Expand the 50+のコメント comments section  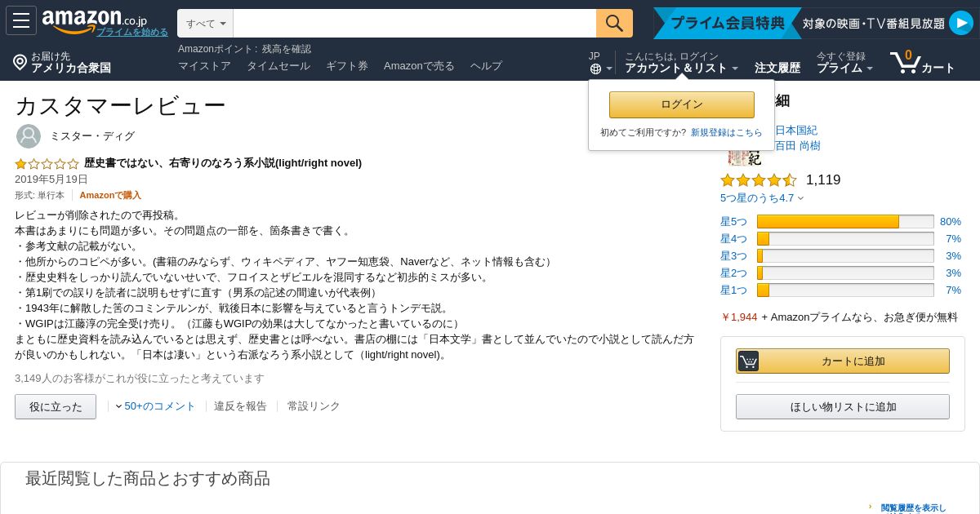pyautogui.click(x=155, y=406)
